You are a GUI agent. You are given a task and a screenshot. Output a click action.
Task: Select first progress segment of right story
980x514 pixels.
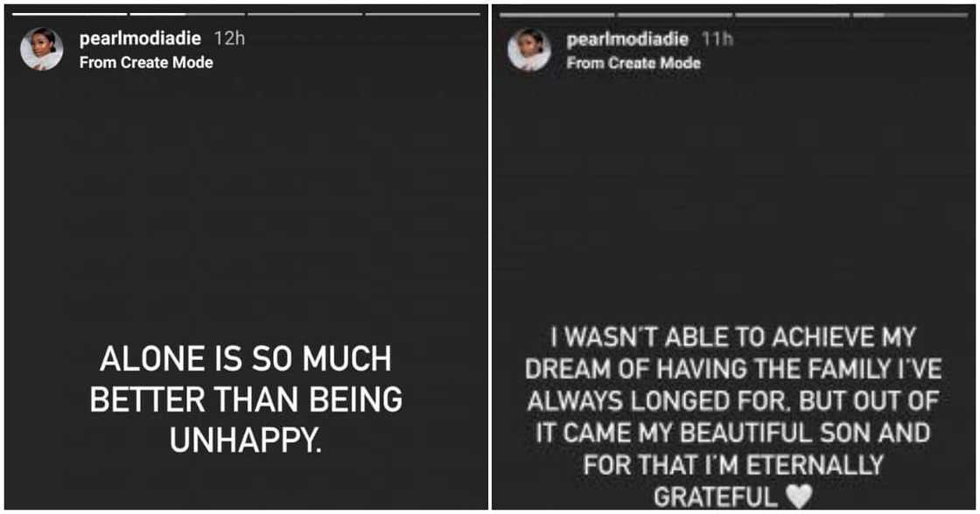coord(556,15)
